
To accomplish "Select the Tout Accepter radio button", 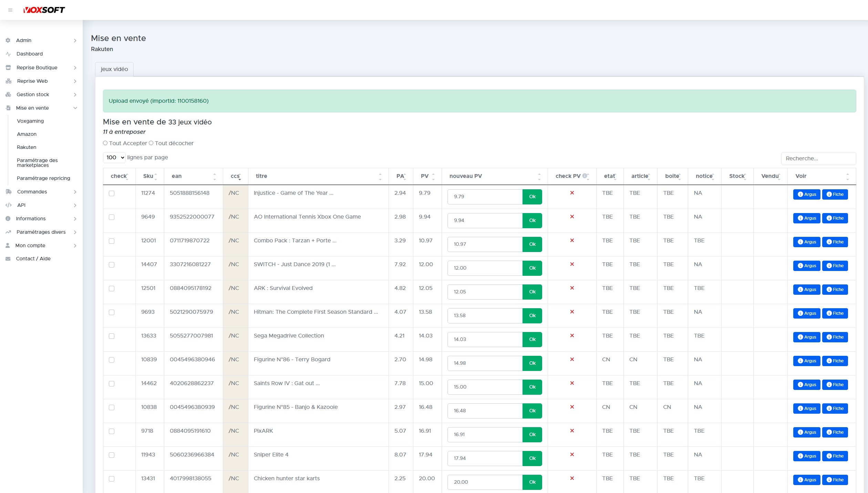I will (105, 143).
